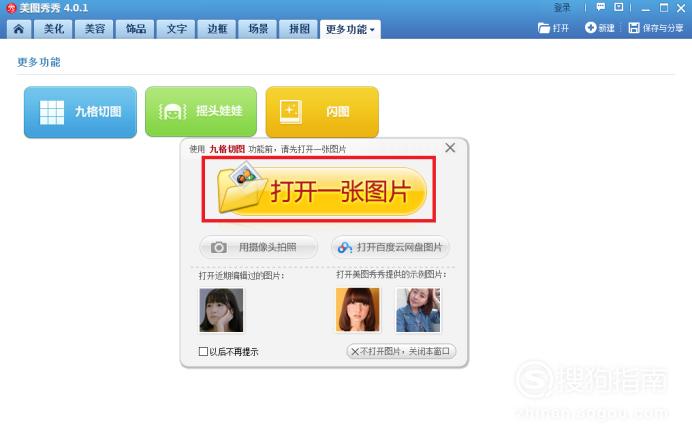Click 用摄像头拍照 camera button
Image resolution: width=692 pixels, height=447 pixels.
tap(259, 247)
